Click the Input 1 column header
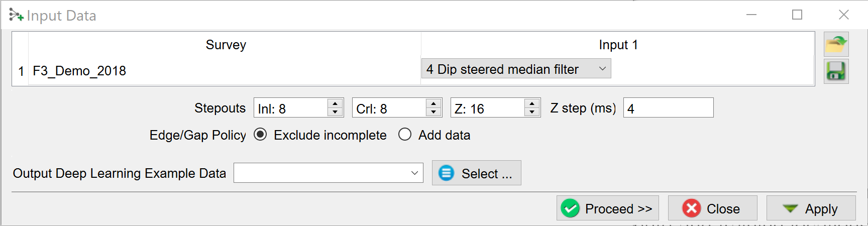 coord(618,45)
